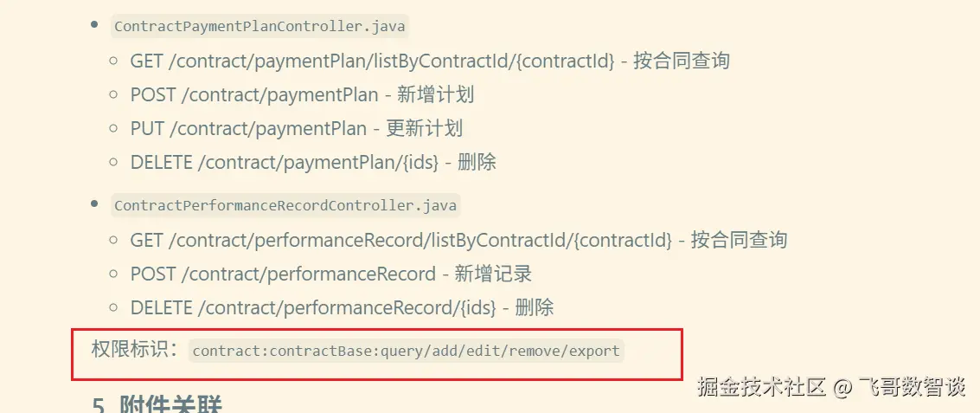This screenshot has height=413, width=980.
Task: Click the GET performanceRecord listByContractId line
Action: point(458,240)
